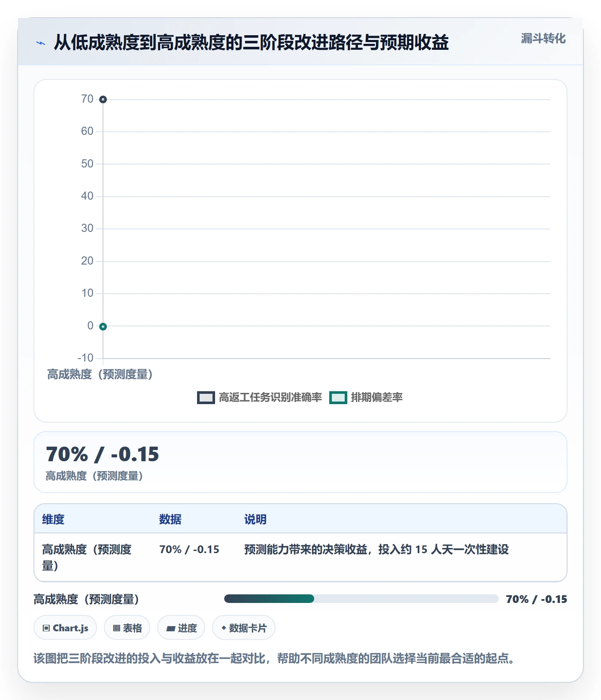Click the blue lightning icon beside the title
This screenshot has height=700, width=601.
click(x=41, y=43)
